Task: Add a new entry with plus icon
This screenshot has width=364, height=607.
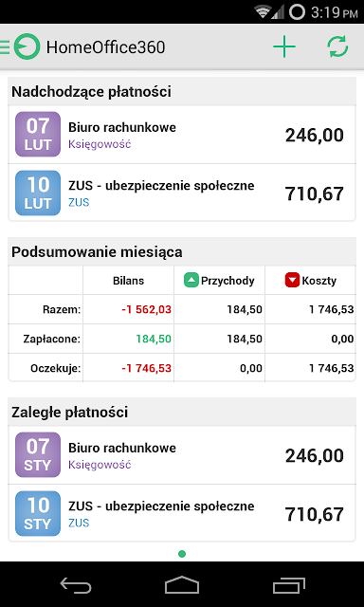Action: tap(284, 46)
